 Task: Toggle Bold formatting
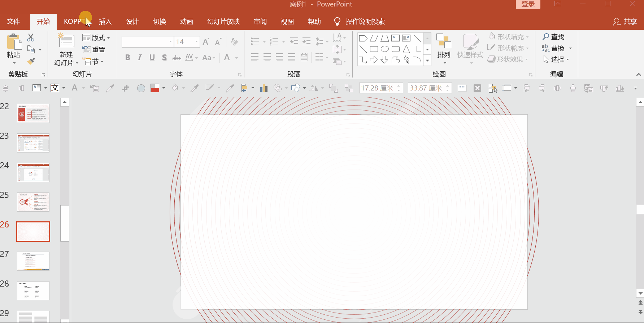[127, 58]
